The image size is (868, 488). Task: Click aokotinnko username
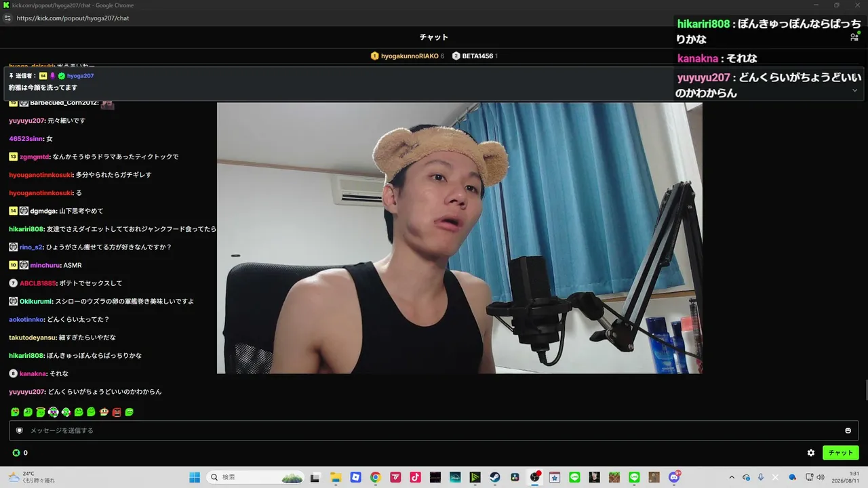pos(26,319)
